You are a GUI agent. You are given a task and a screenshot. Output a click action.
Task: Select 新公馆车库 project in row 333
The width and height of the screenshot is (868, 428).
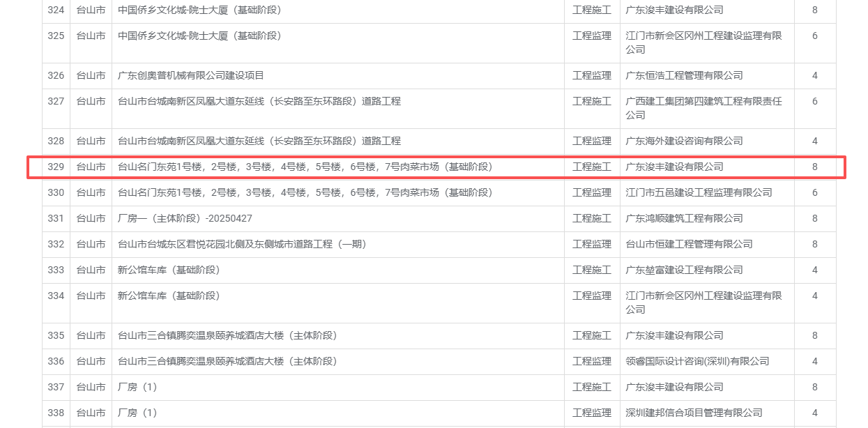pos(169,270)
